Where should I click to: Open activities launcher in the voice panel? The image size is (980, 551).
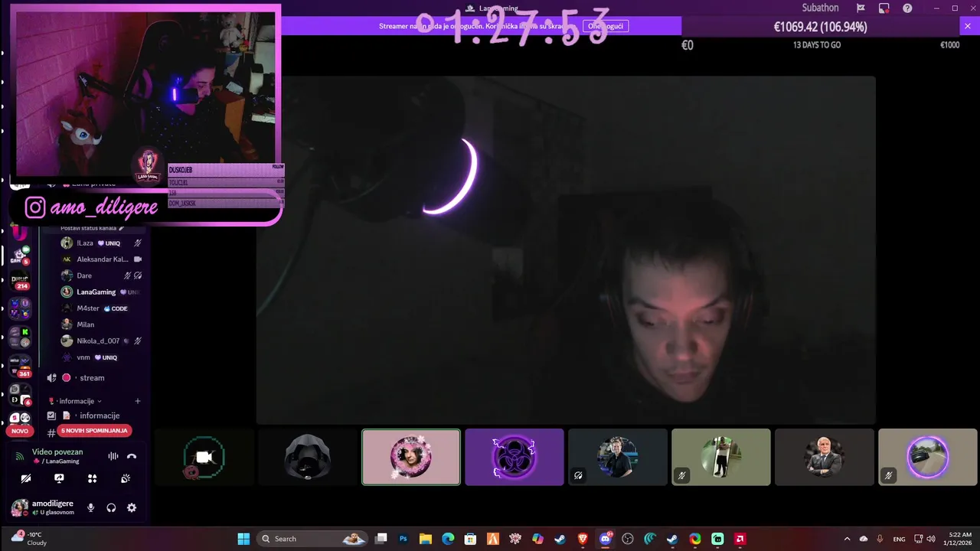click(92, 478)
